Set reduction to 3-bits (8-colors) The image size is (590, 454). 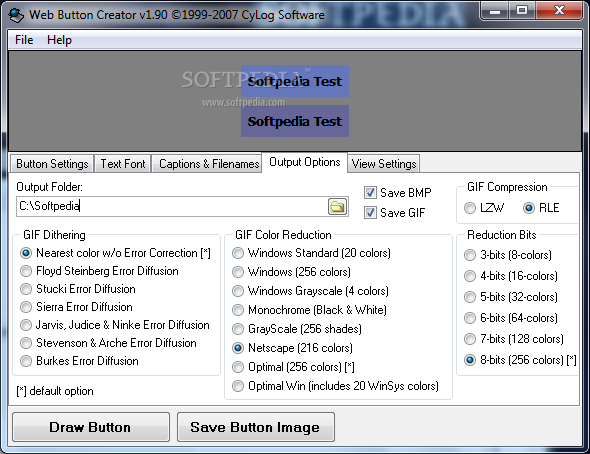pos(508,255)
